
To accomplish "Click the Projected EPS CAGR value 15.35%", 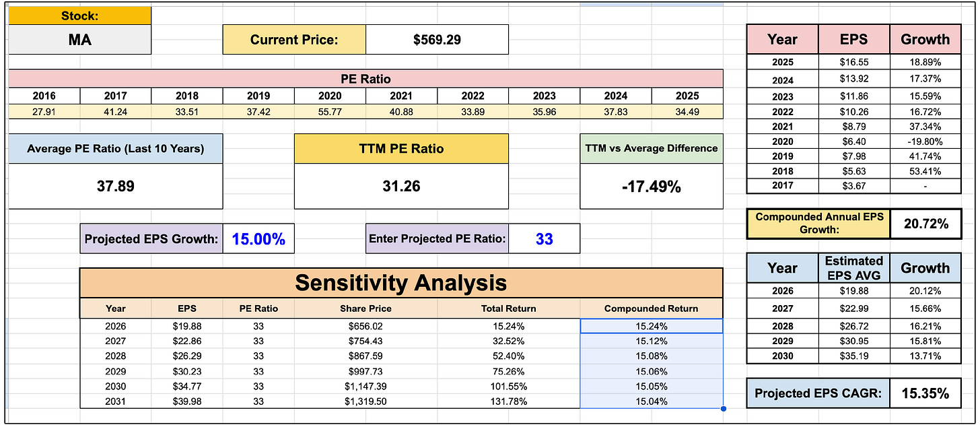I will point(925,393).
